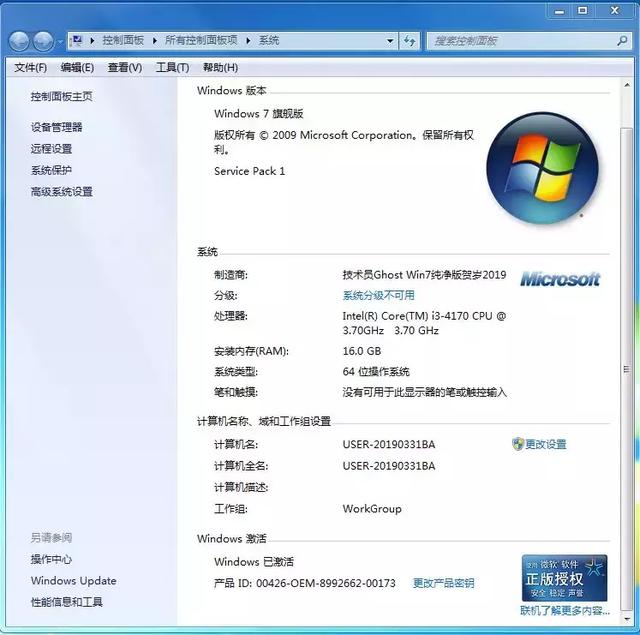Select the 没有可用于此显示器的笔或触控输入 text
This screenshot has width=640, height=635.
tap(424, 392)
